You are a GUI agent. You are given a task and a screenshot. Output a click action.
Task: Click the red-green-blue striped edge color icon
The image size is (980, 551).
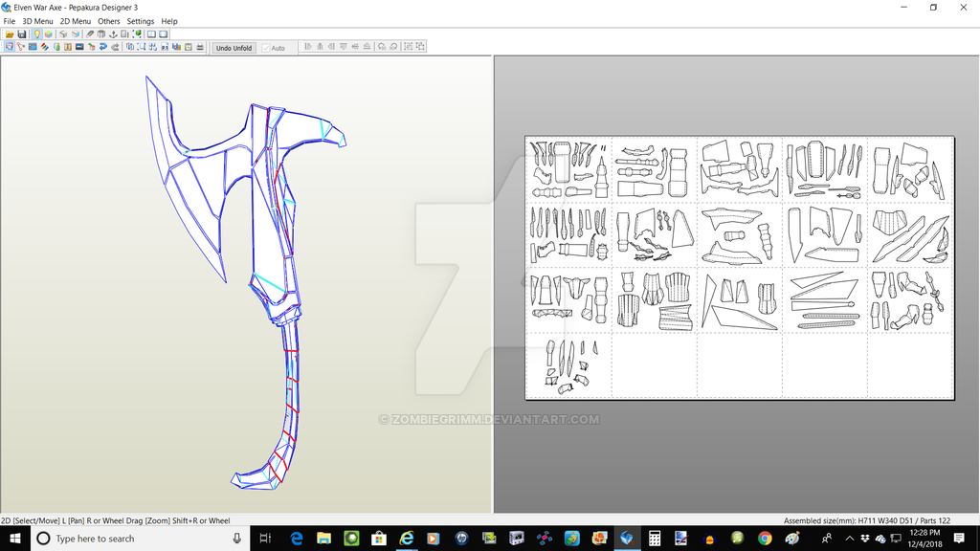point(44,47)
